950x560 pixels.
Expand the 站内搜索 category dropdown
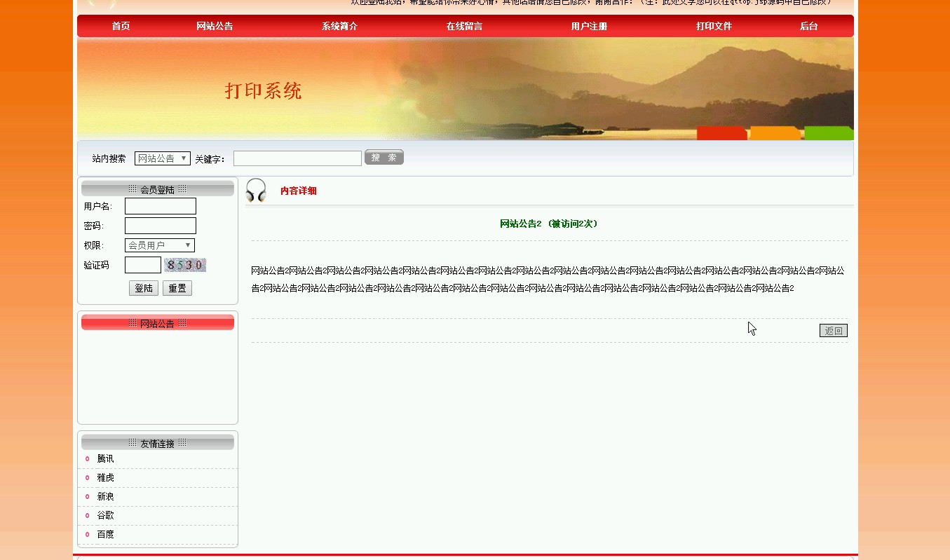coord(163,158)
